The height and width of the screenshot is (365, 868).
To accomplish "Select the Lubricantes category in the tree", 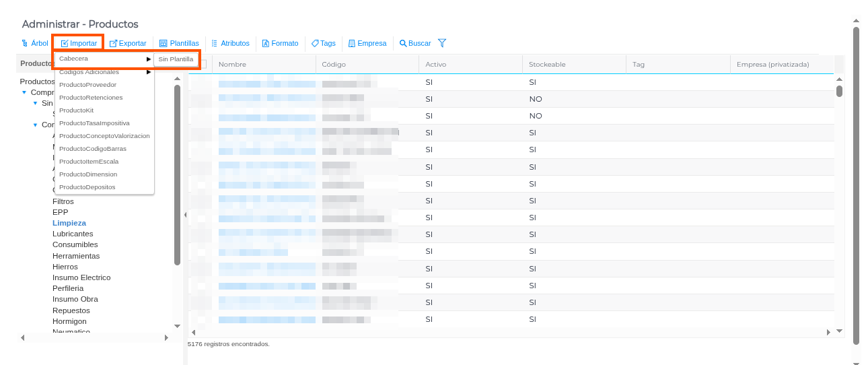I will click(x=73, y=234).
